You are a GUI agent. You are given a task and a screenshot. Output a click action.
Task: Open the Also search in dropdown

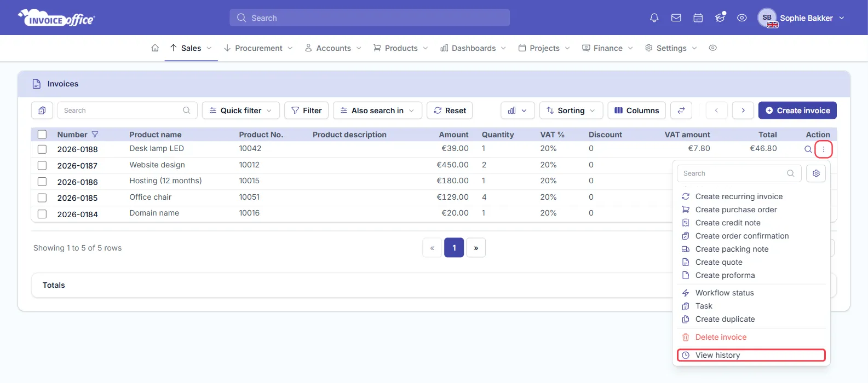click(x=377, y=111)
